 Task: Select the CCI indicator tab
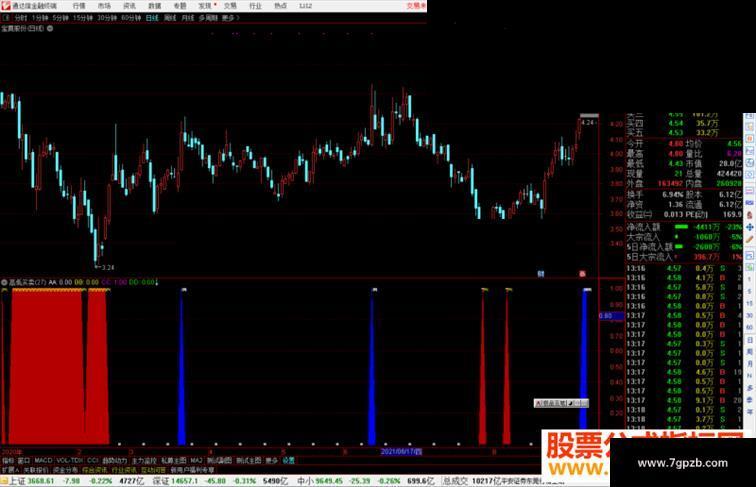tap(93, 460)
